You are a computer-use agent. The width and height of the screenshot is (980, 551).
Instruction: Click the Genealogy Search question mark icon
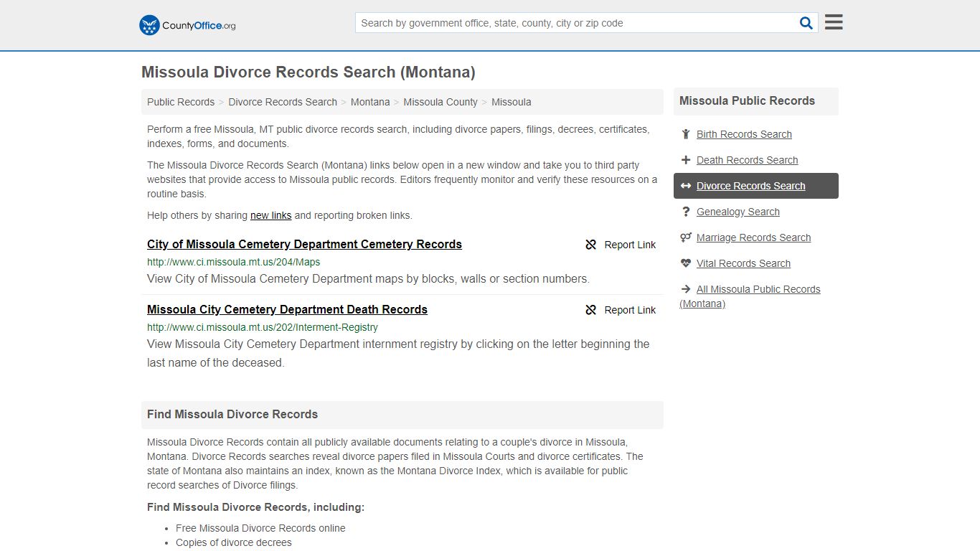686,212
